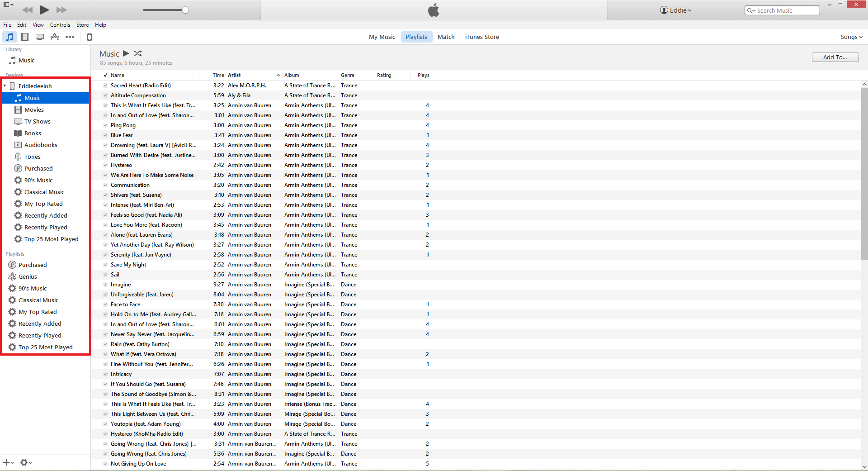Skip to the previous track

(x=28, y=10)
